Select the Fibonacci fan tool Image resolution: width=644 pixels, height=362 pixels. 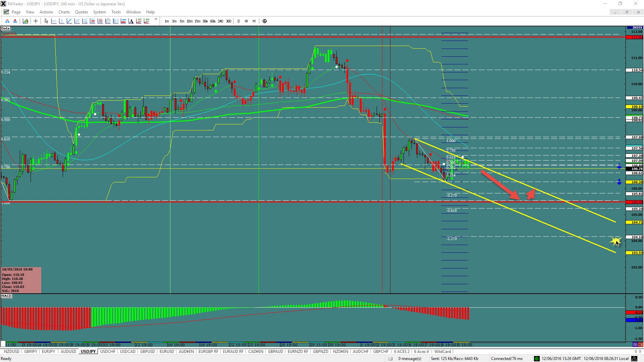[108, 21]
